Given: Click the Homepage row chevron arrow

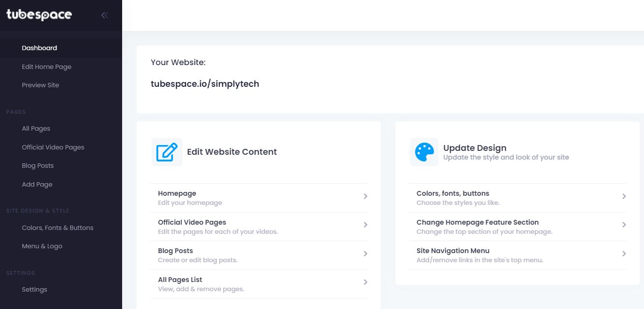Looking at the screenshot, I should click(365, 196).
